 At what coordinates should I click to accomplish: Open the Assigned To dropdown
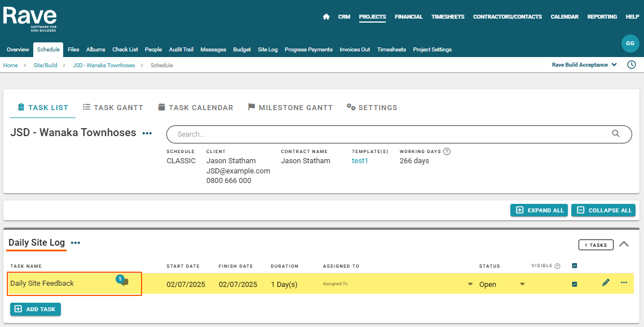(x=398, y=284)
